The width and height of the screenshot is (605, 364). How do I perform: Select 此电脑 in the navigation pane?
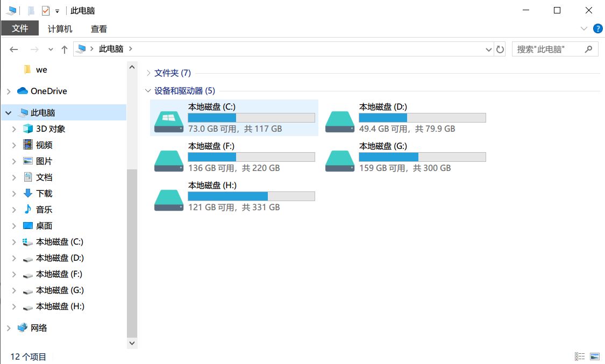pyautogui.click(x=42, y=112)
